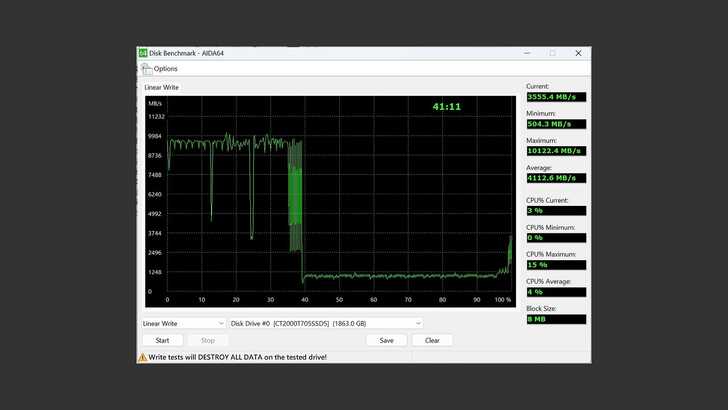Click the 41:11 elapsed timer

coord(446,106)
